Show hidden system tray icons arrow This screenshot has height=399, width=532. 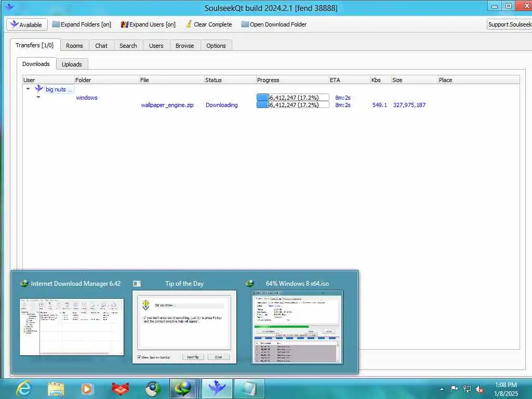[442, 389]
